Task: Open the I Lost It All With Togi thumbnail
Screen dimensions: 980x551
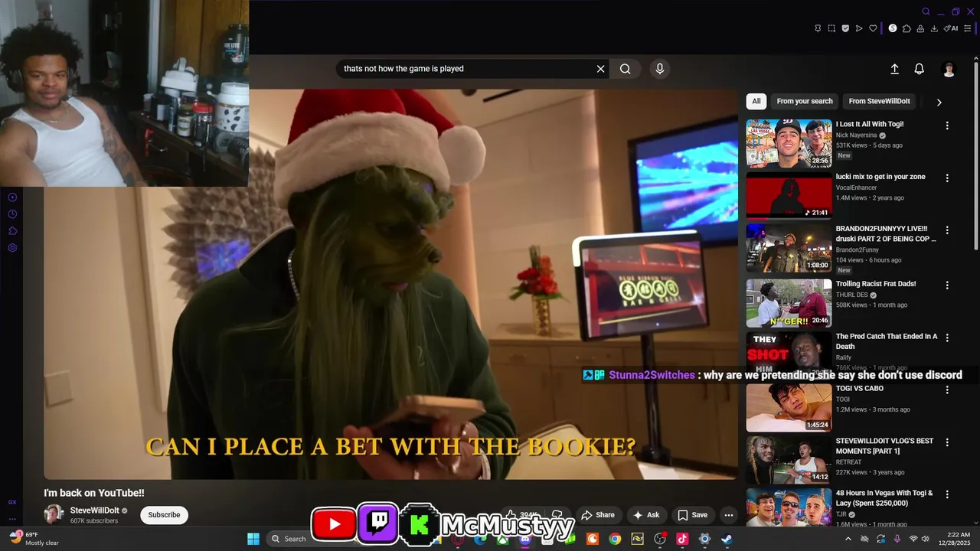Action: [789, 143]
